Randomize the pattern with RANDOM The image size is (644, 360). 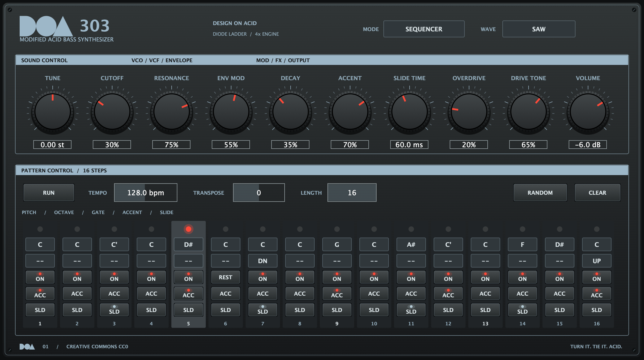click(x=540, y=193)
